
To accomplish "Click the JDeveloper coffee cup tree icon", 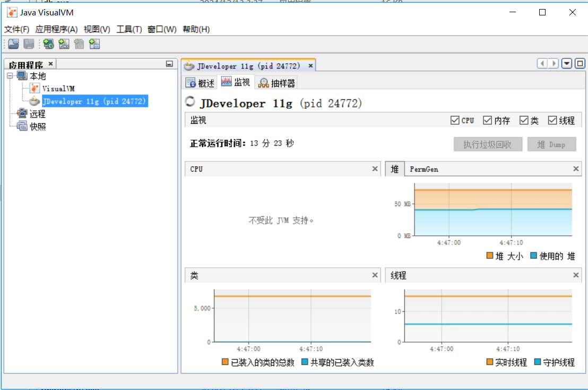I will coord(34,101).
